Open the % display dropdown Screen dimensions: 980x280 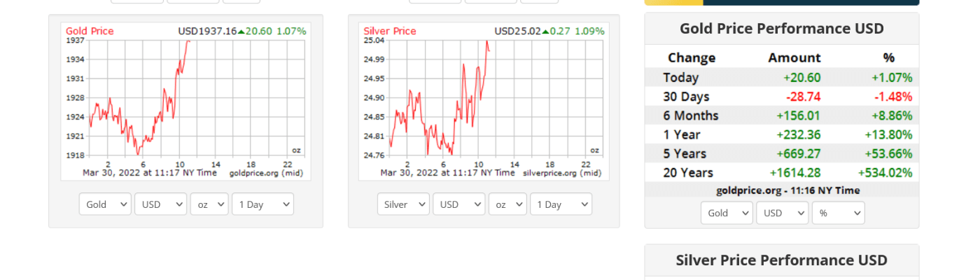pyautogui.click(x=838, y=213)
